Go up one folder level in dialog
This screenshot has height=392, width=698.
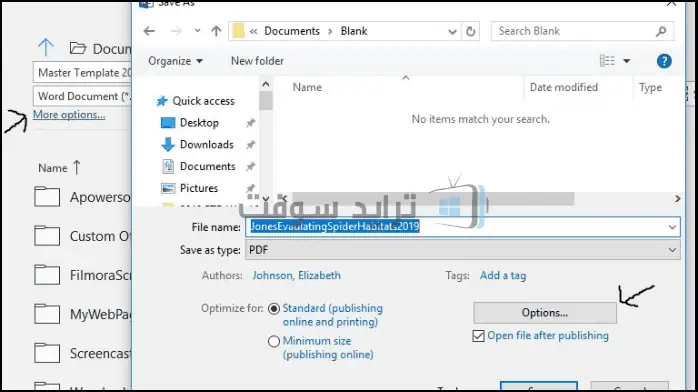pos(216,31)
